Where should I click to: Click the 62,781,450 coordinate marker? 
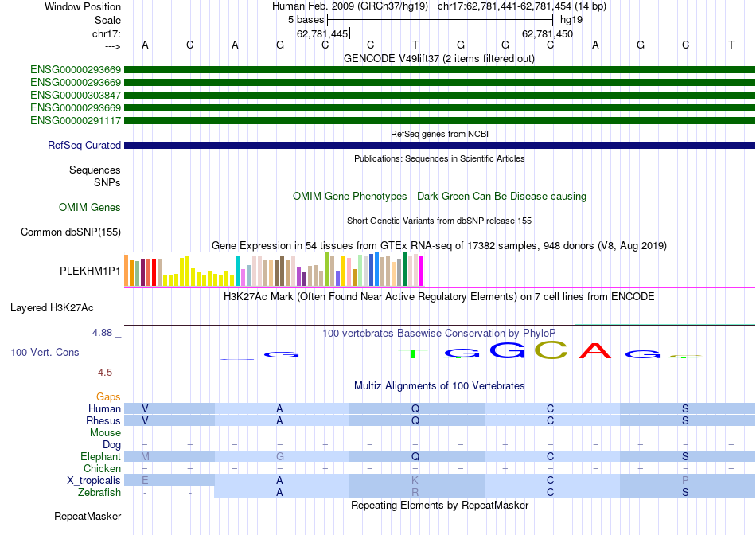point(548,33)
